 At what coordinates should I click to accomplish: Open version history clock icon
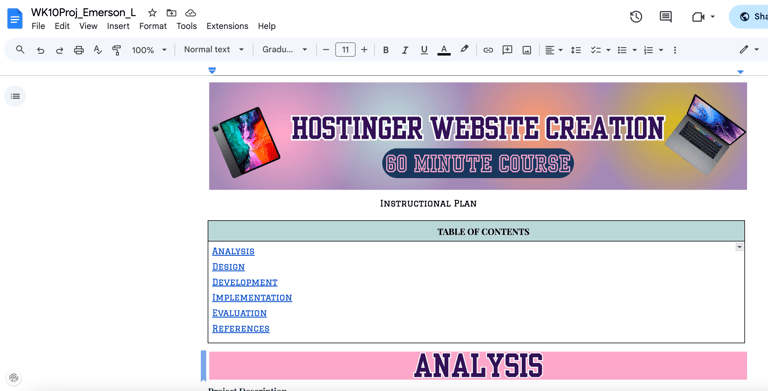coord(636,17)
